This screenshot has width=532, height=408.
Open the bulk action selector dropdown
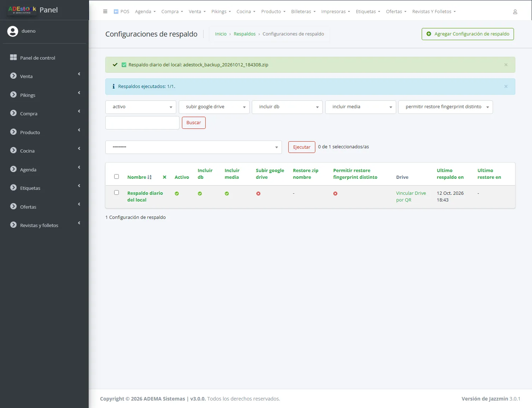[x=194, y=147]
